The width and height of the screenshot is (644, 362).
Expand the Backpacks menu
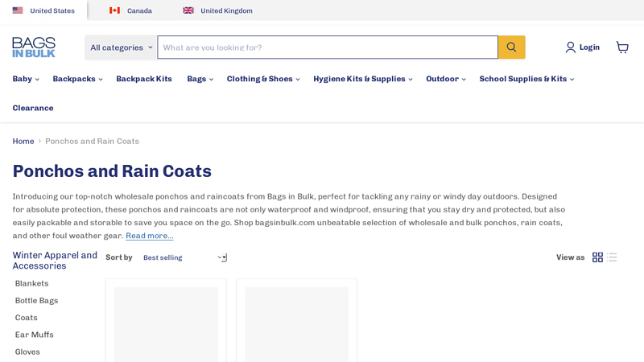[x=77, y=79]
